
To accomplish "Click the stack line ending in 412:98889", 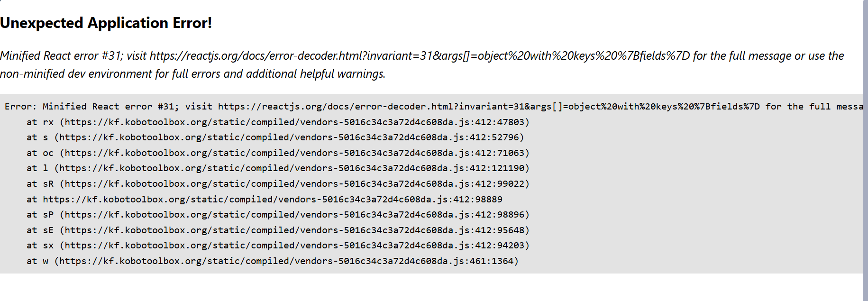I will [265, 200].
